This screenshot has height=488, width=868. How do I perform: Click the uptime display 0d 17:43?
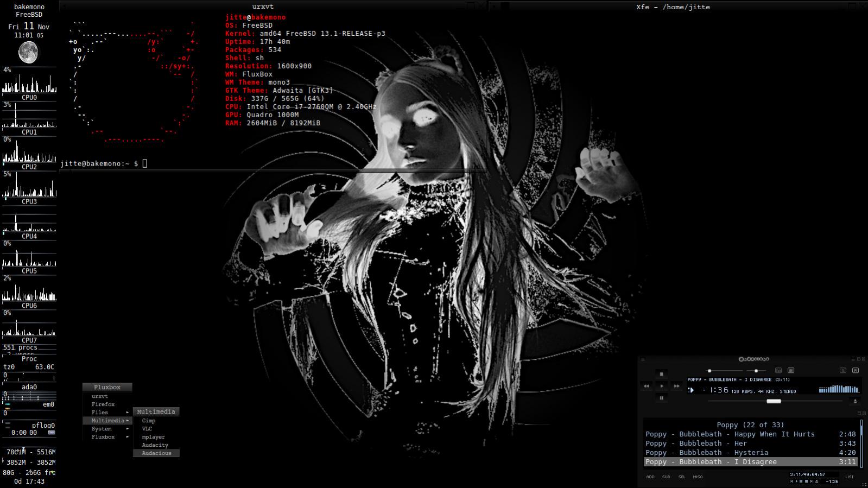click(x=29, y=481)
